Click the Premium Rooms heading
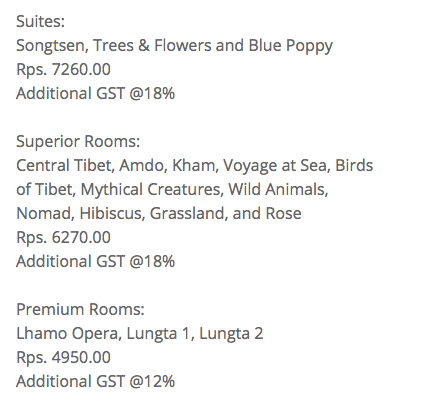Image resolution: width=430 pixels, height=404 pixels. [80, 309]
